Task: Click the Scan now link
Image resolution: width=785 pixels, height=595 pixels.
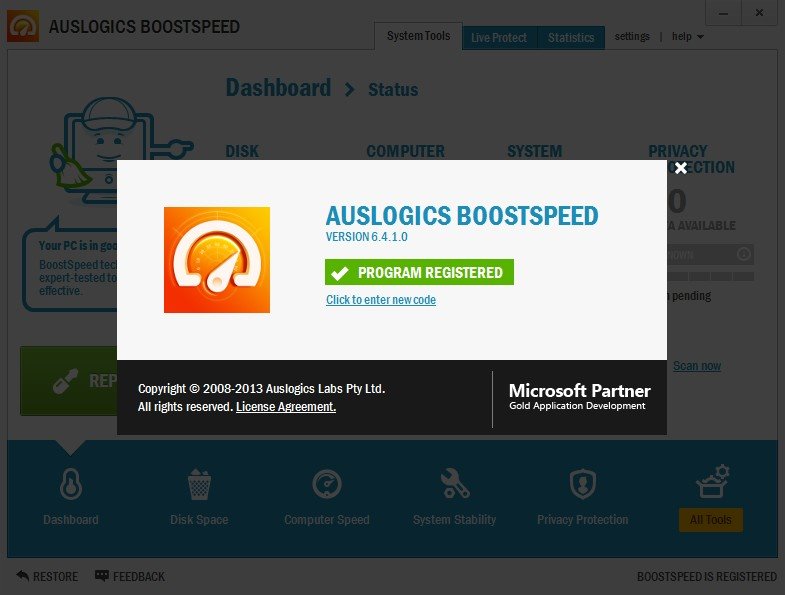Action: point(697,366)
